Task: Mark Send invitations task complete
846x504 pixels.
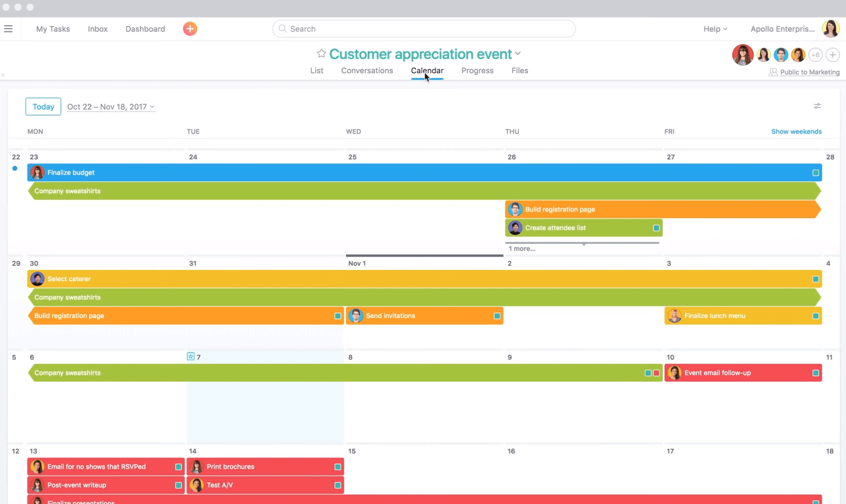Action: 497,316
